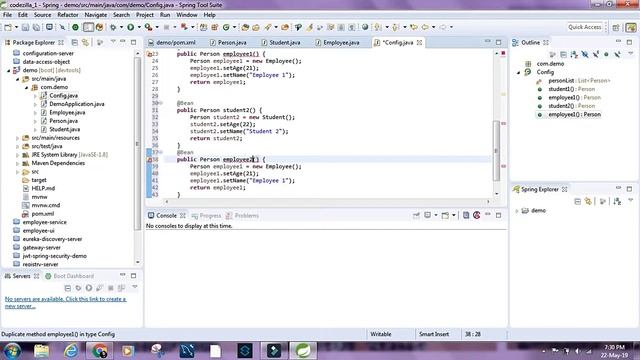The image size is (640, 360).
Task: Click the Start server icon in Servers toolbar
Action: click(89, 288)
